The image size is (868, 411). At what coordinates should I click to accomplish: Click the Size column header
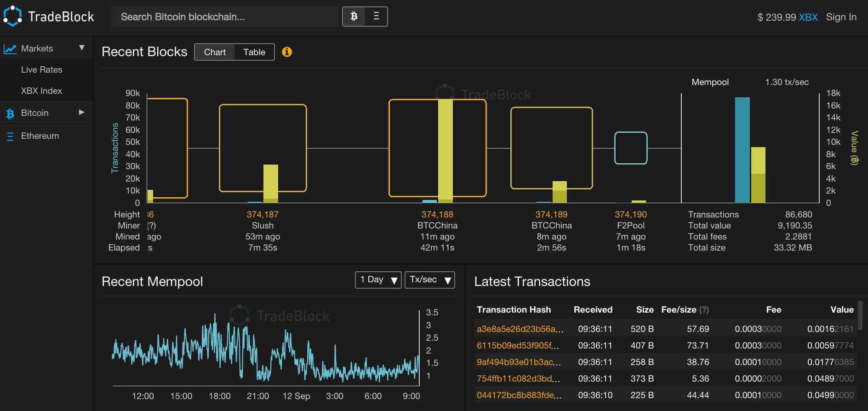(x=645, y=310)
